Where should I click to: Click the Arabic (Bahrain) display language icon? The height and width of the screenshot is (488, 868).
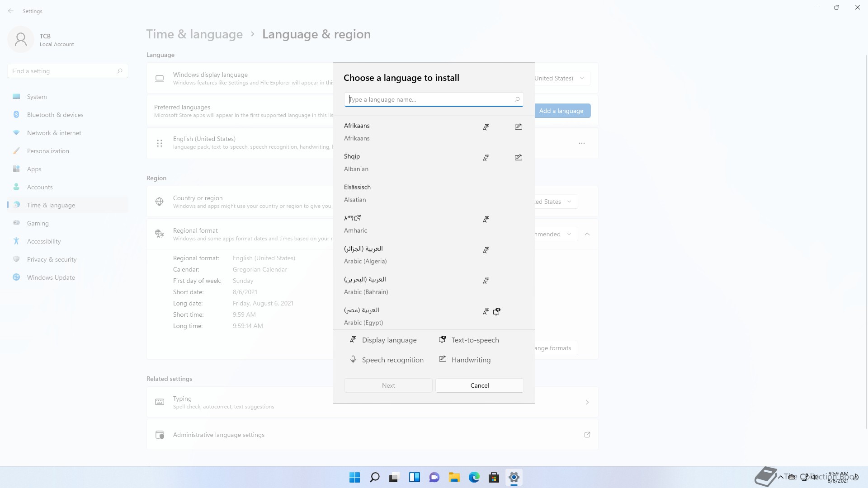pyautogui.click(x=486, y=281)
